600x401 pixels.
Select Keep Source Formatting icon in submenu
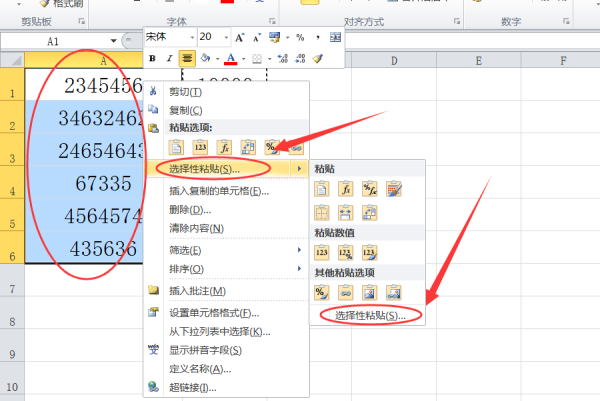coord(394,189)
